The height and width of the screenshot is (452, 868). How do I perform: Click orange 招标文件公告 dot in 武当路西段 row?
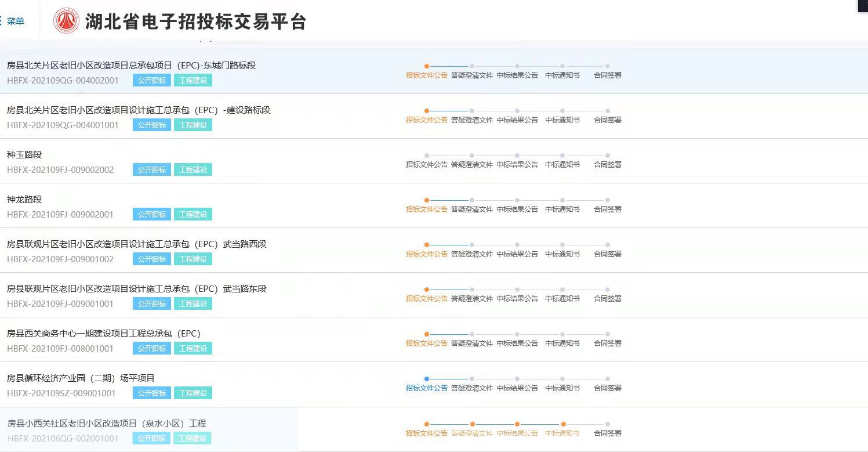(427, 245)
